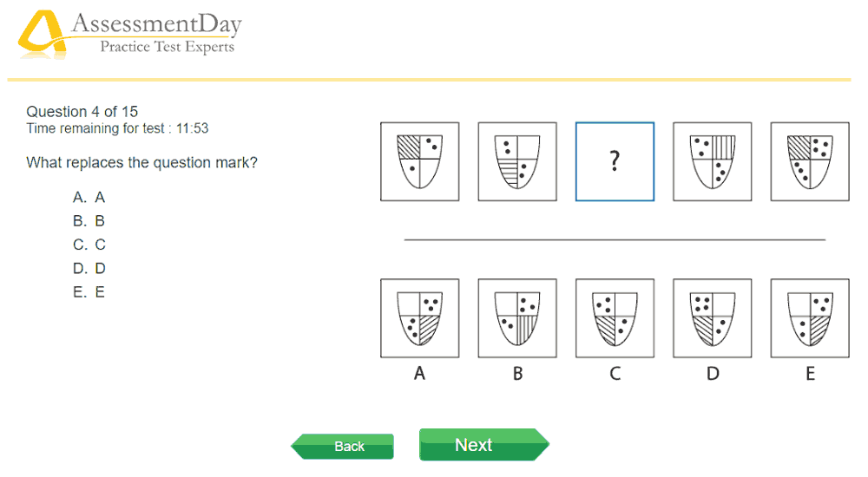
Task: Choose answer option C. C in list
Action: [89, 245]
